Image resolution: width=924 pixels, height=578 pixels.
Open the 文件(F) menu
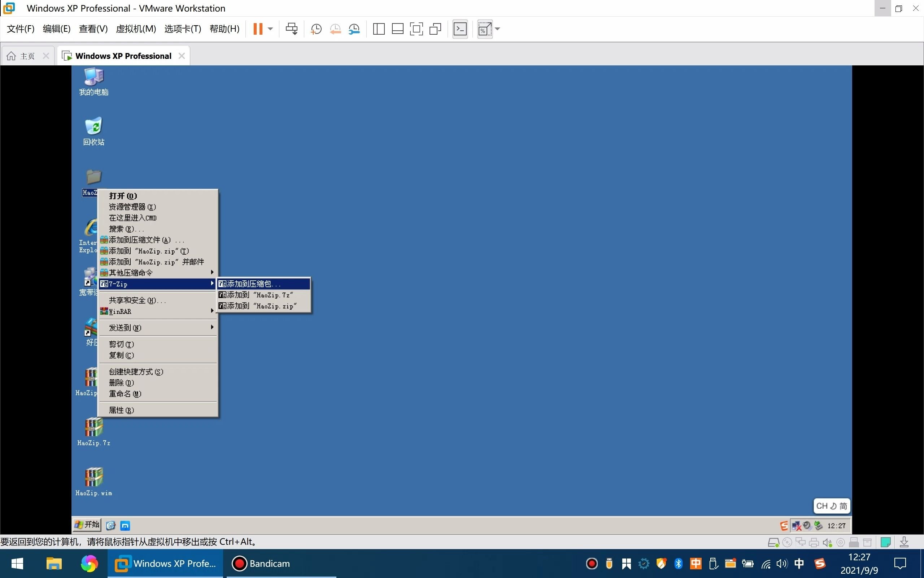[x=21, y=29]
